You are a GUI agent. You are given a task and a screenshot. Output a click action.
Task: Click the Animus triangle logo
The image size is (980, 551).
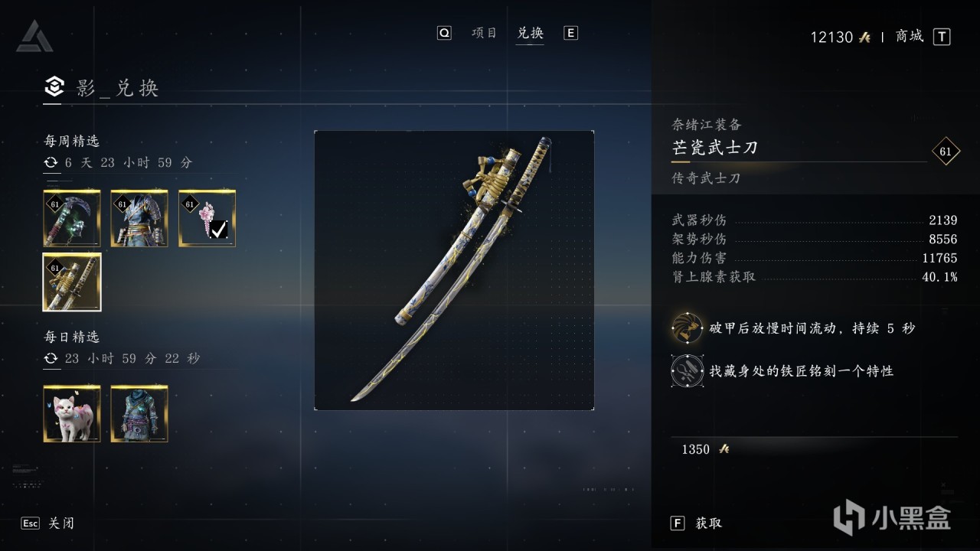tap(34, 36)
